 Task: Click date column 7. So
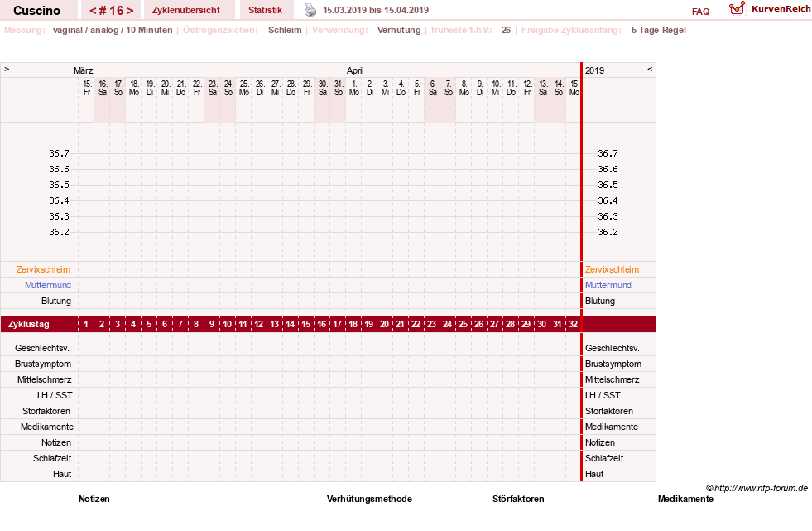coord(449,88)
